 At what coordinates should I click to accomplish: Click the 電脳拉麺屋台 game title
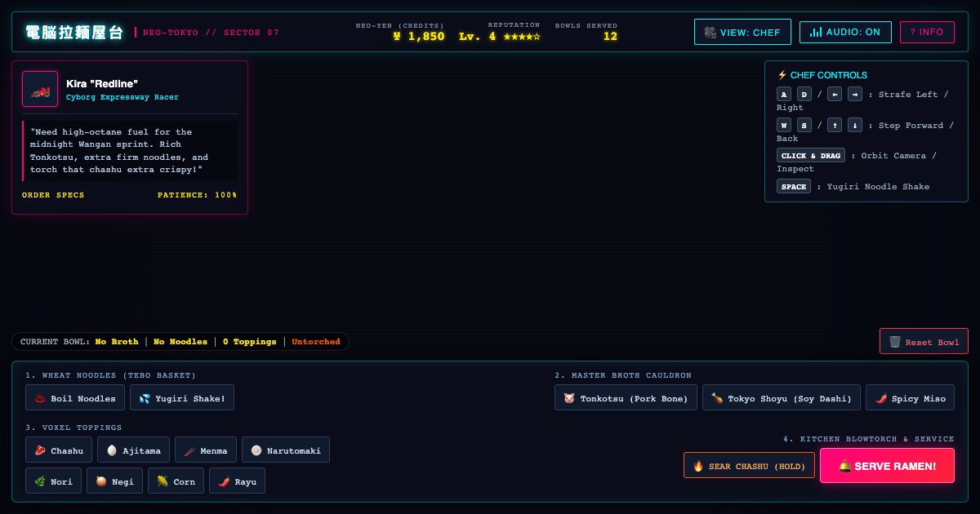pos(74,33)
